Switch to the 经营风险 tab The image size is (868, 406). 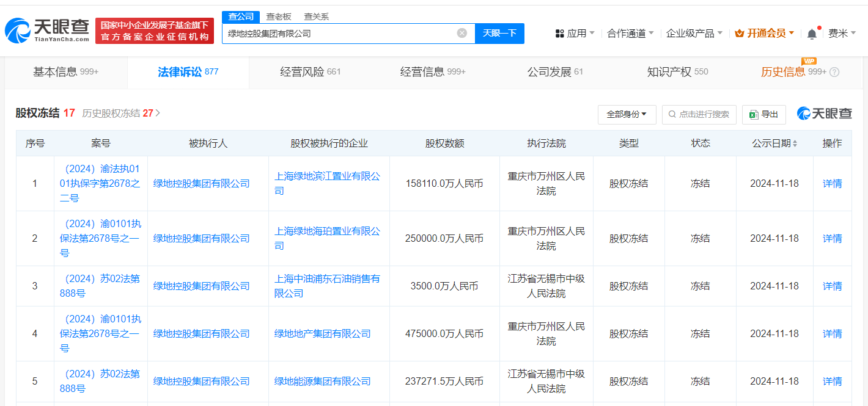tap(310, 72)
